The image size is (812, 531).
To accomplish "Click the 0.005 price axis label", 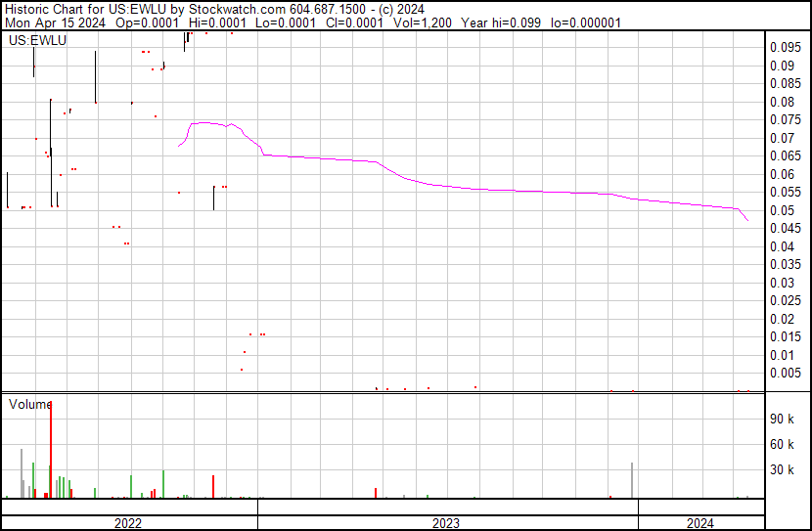I will click(785, 373).
